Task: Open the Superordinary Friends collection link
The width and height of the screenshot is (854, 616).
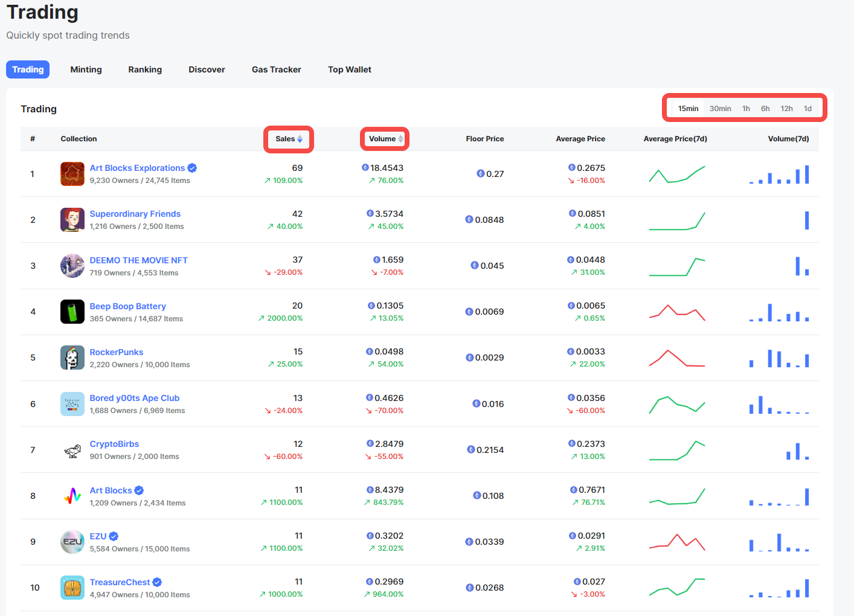Action: click(135, 214)
